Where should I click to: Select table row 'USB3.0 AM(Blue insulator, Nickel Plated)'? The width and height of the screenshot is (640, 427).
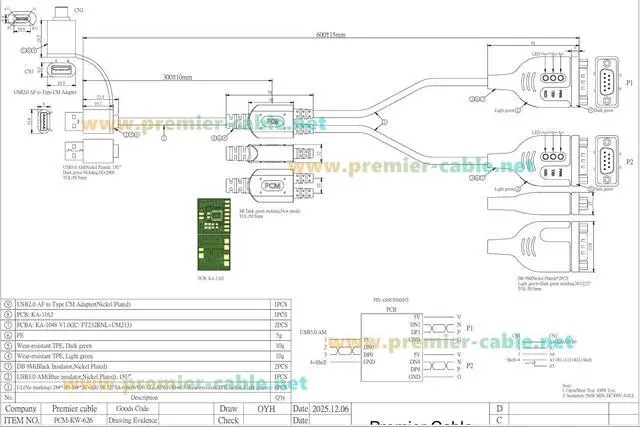point(146,376)
